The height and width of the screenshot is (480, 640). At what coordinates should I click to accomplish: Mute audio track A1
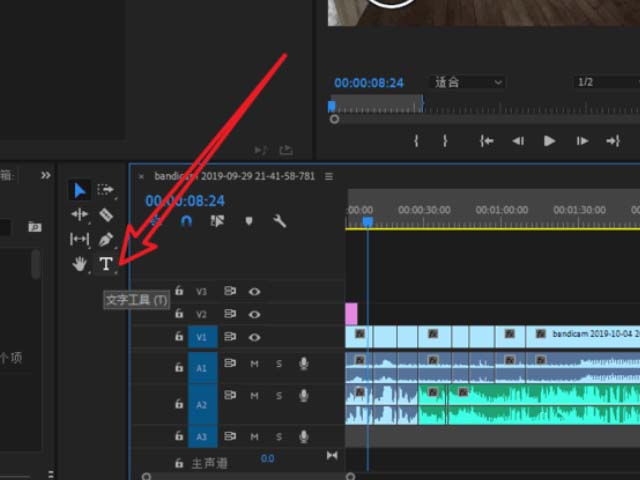tap(254, 364)
